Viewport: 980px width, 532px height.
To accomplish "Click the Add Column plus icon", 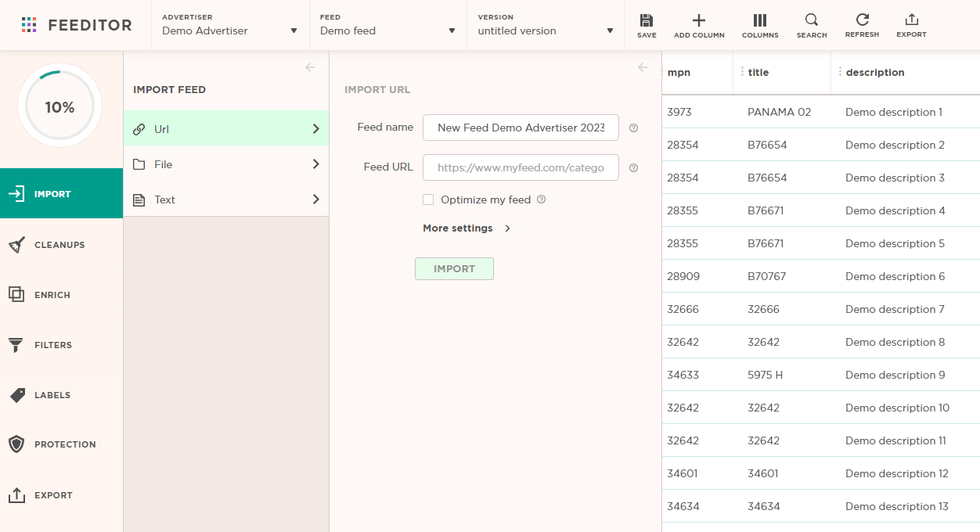I will point(699,20).
